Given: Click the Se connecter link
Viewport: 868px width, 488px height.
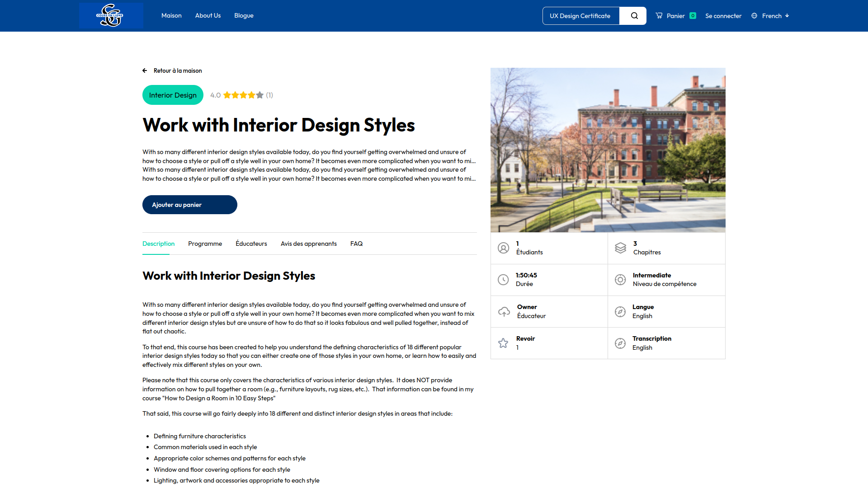Looking at the screenshot, I should click(x=723, y=16).
